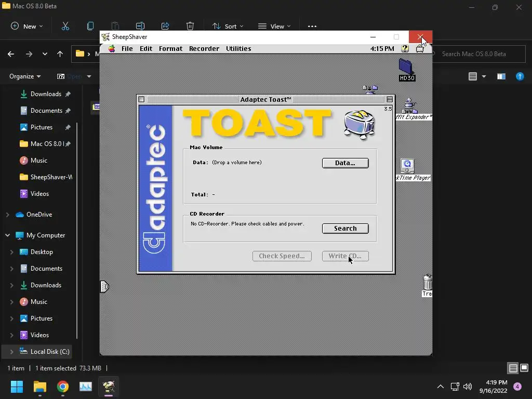Click New in the File Explorer toolbar
Image resolution: width=532 pixels, height=399 pixels.
pos(27,26)
